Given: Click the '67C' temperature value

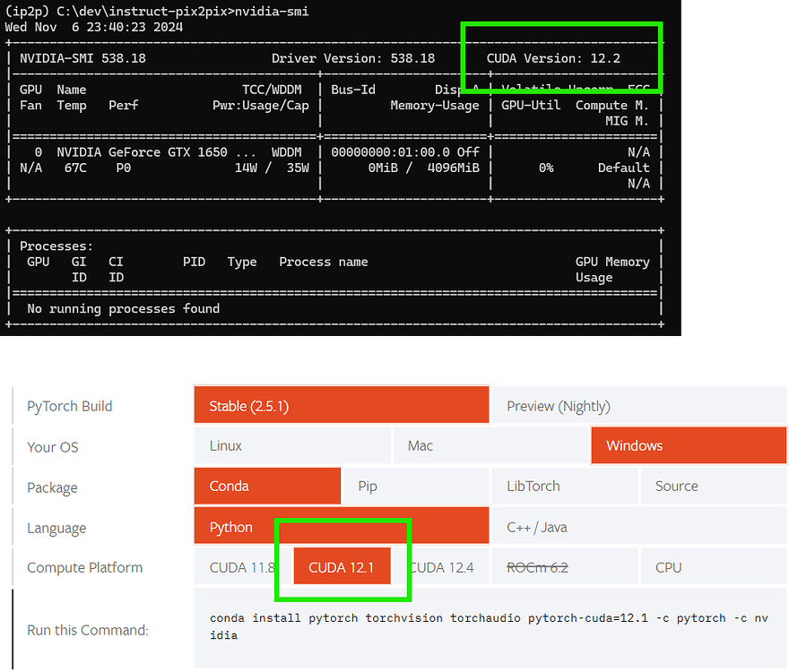Looking at the screenshot, I should 75,168.
